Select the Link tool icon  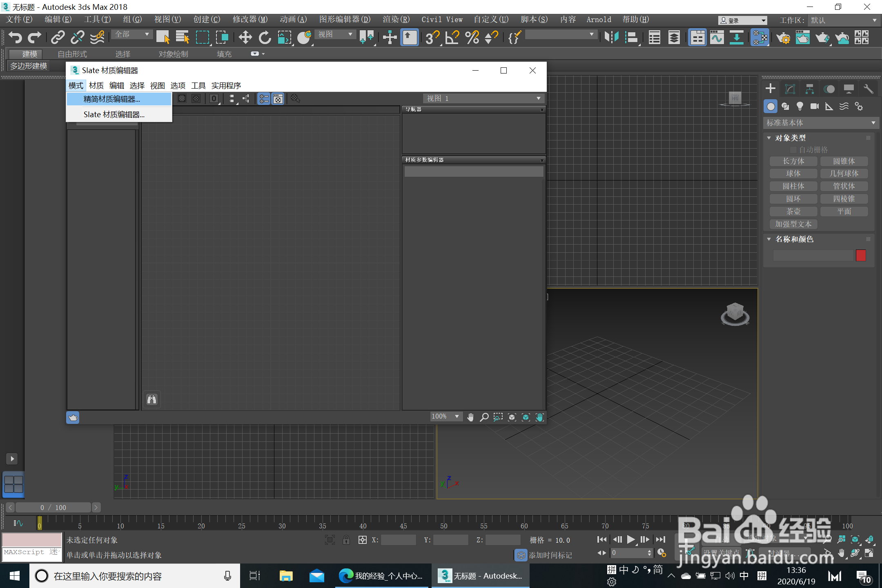58,37
